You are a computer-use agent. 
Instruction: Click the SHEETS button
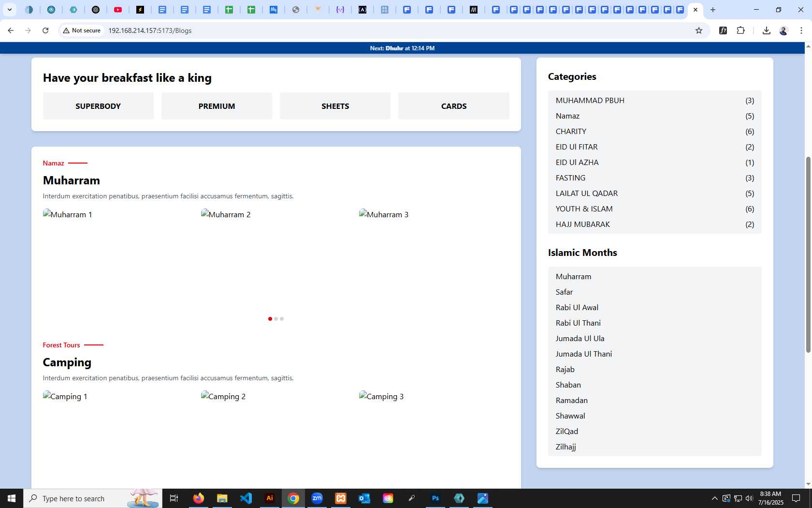pos(335,106)
